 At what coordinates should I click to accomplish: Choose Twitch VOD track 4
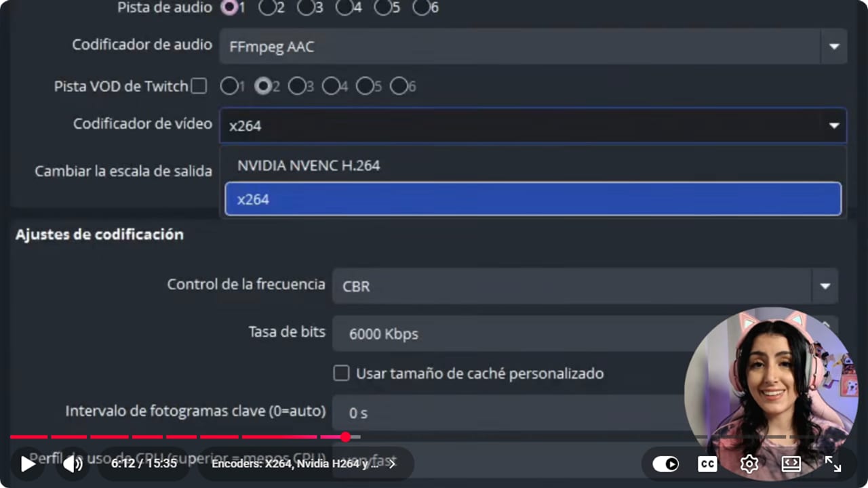click(x=330, y=86)
